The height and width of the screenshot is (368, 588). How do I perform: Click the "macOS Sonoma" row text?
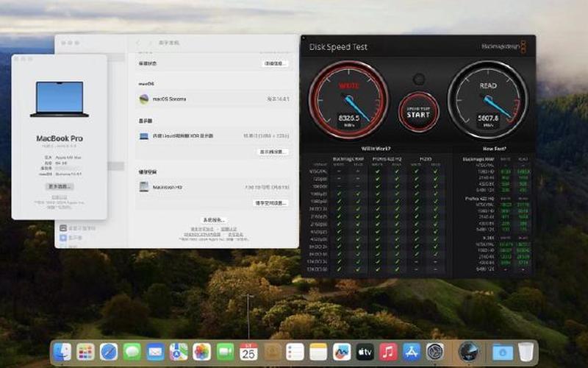tap(169, 99)
